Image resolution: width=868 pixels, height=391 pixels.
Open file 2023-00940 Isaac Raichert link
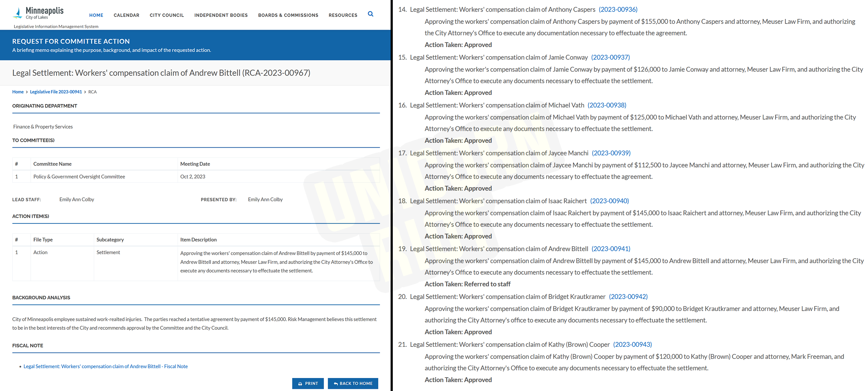click(609, 201)
